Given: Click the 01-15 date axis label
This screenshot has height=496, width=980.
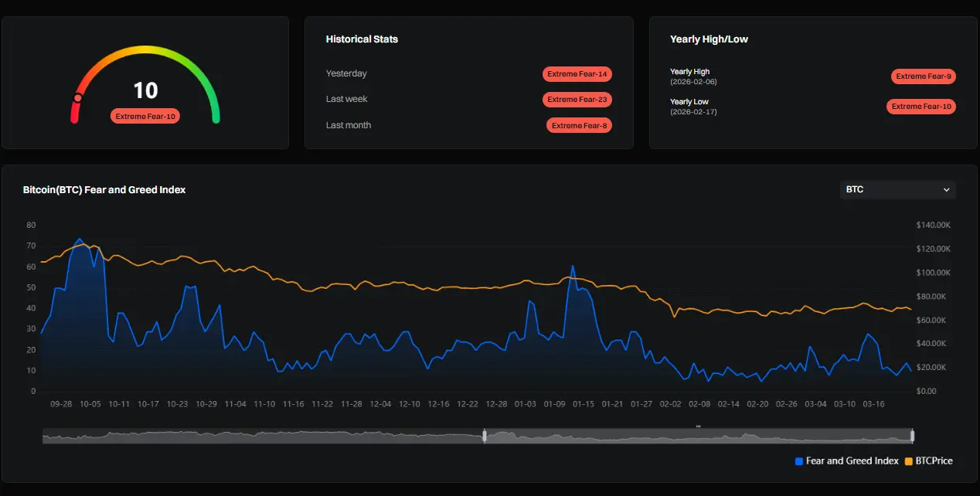Looking at the screenshot, I should click(x=584, y=404).
